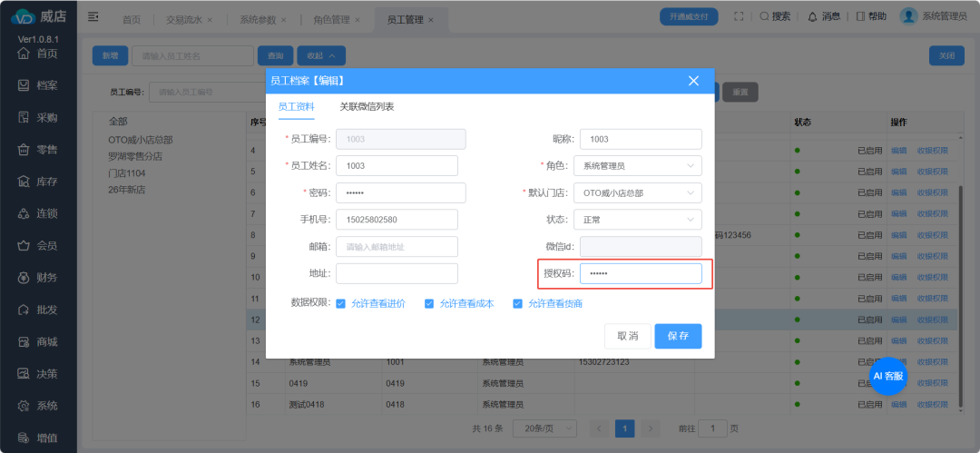Switch to 关联微信列表 tab
This screenshot has width=980, height=453.
[367, 107]
